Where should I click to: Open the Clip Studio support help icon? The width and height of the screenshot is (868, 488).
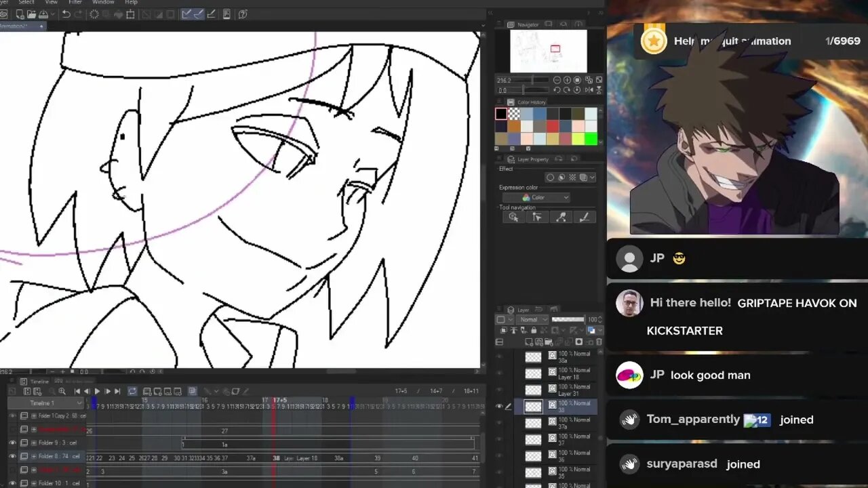point(243,14)
